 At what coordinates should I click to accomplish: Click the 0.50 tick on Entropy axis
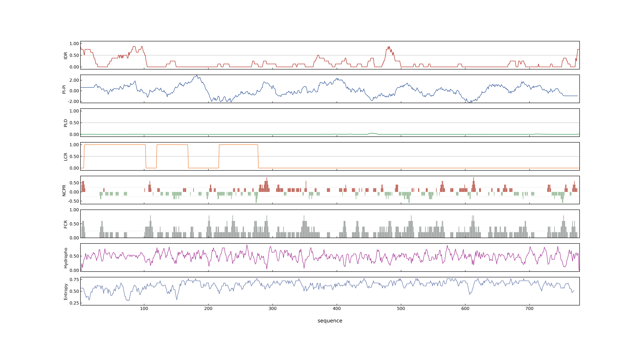tap(74, 291)
